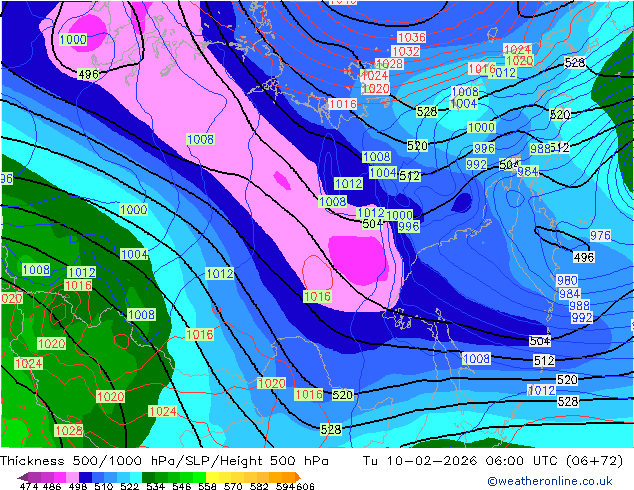The height and width of the screenshot is (490, 634).
Task: Click the legend value 570
Action: click(233, 486)
